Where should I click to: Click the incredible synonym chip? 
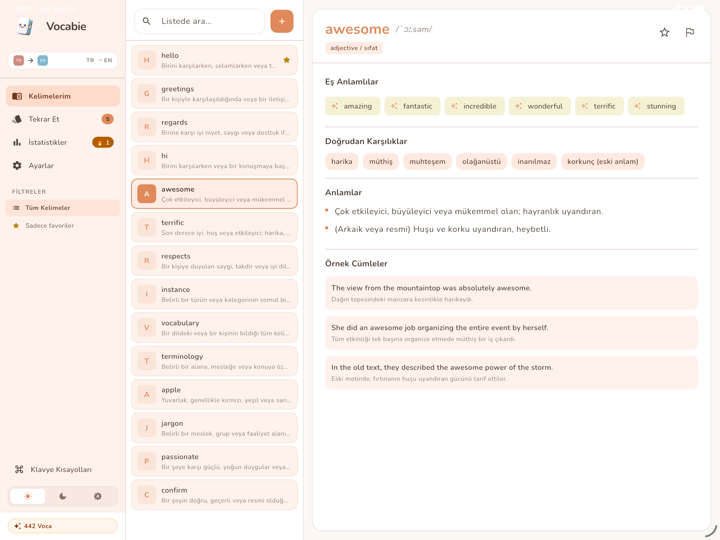click(x=474, y=106)
